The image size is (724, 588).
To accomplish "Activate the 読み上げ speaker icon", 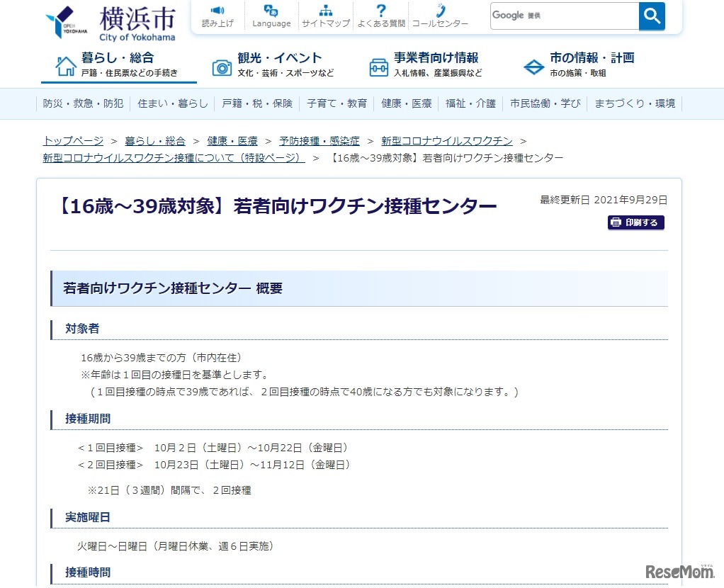I will [217, 11].
